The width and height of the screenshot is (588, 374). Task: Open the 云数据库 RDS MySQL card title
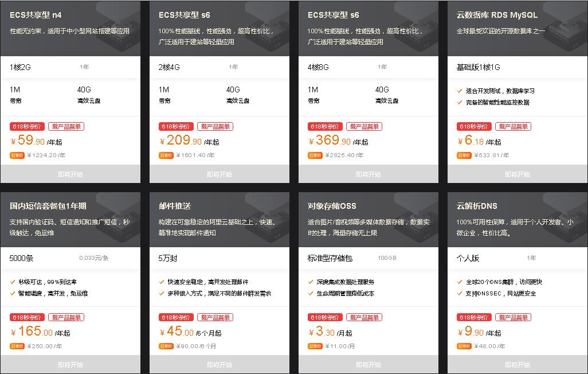497,15
